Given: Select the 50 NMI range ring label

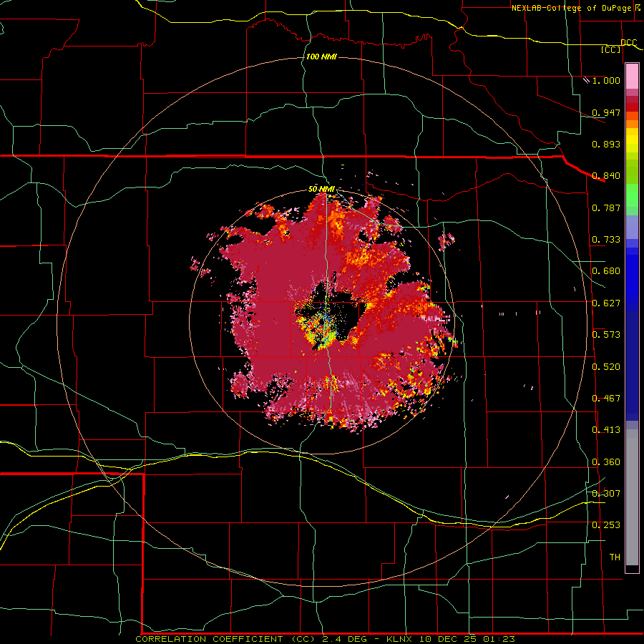Looking at the screenshot, I should 321,189.
